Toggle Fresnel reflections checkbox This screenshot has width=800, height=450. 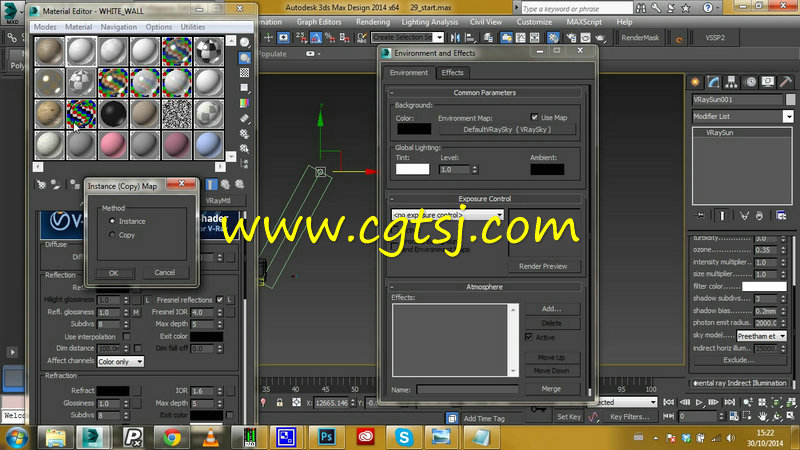point(220,299)
